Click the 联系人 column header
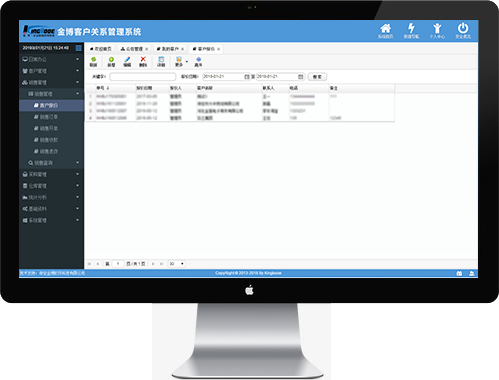Screen dimensions: 499x380 pyautogui.click(x=275, y=88)
